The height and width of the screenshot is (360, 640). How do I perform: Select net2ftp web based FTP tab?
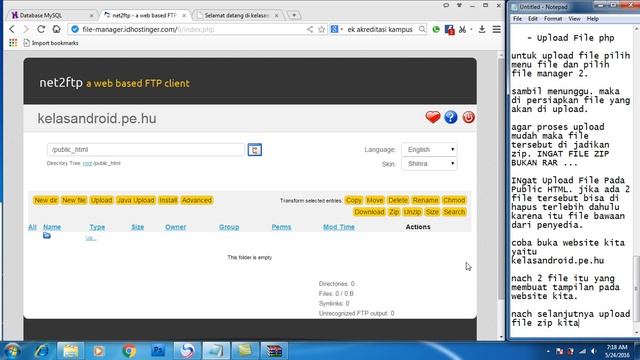coord(144,15)
